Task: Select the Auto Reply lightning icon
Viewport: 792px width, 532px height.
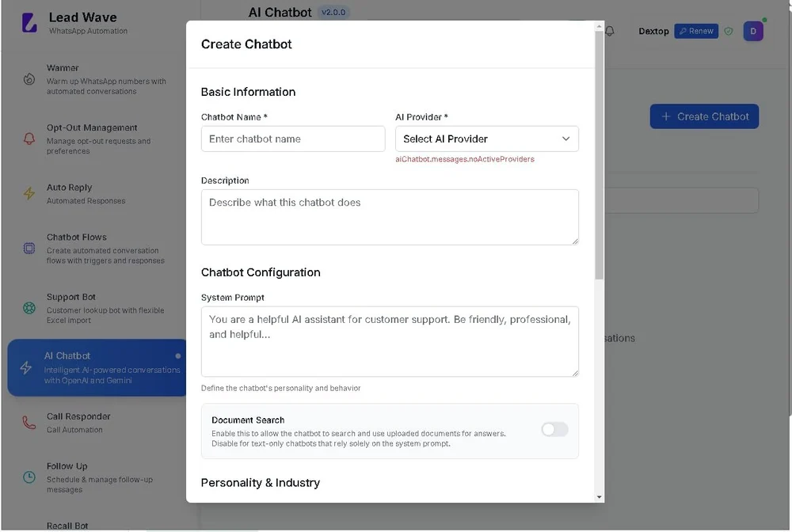Action: tap(29, 194)
